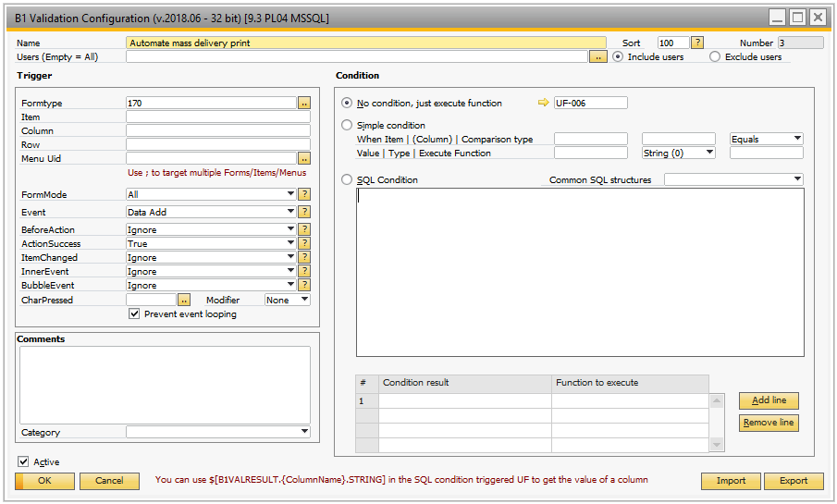Viewport: 837px width, 504px height.
Task: Click the Add line button
Action: tap(769, 400)
